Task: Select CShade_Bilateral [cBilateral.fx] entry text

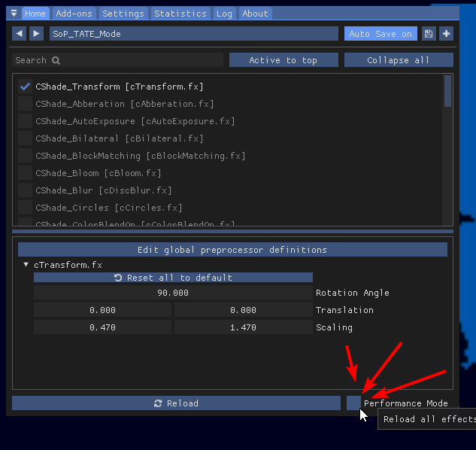Action: coord(120,138)
